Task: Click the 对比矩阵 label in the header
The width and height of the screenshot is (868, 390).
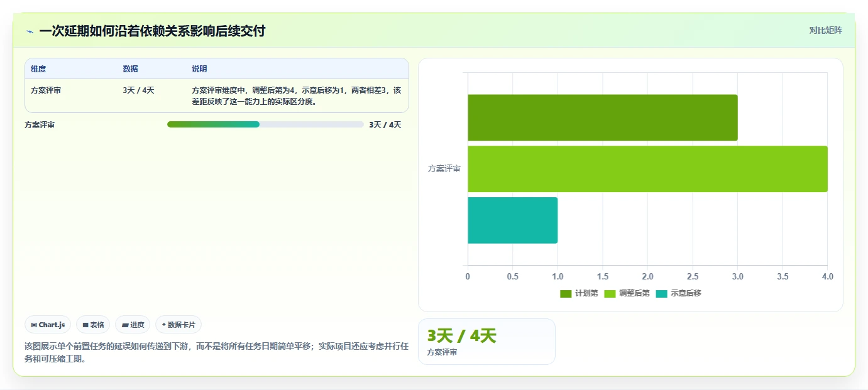Action: 825,30
